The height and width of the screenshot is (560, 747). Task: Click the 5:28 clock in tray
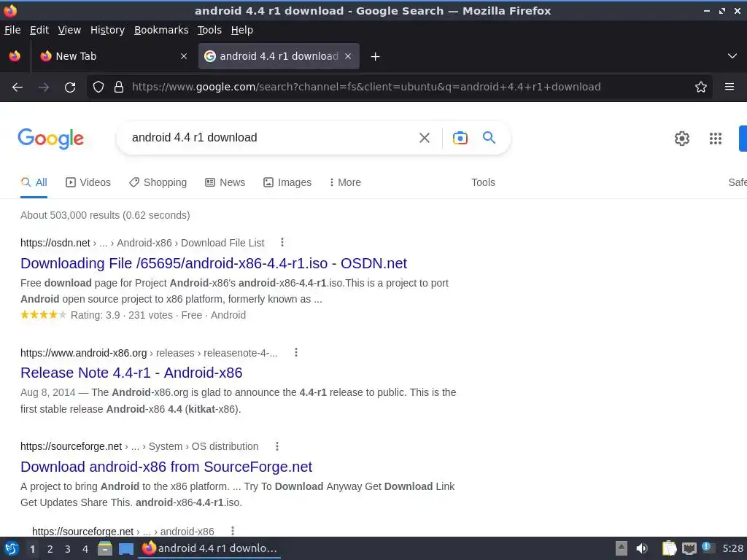tap(732, 548)
